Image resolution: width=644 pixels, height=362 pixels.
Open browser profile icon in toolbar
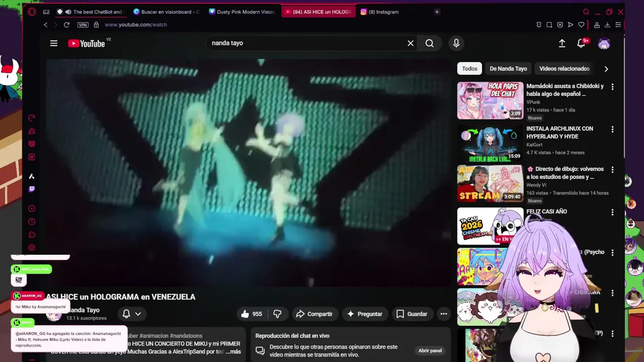point(597,25)
